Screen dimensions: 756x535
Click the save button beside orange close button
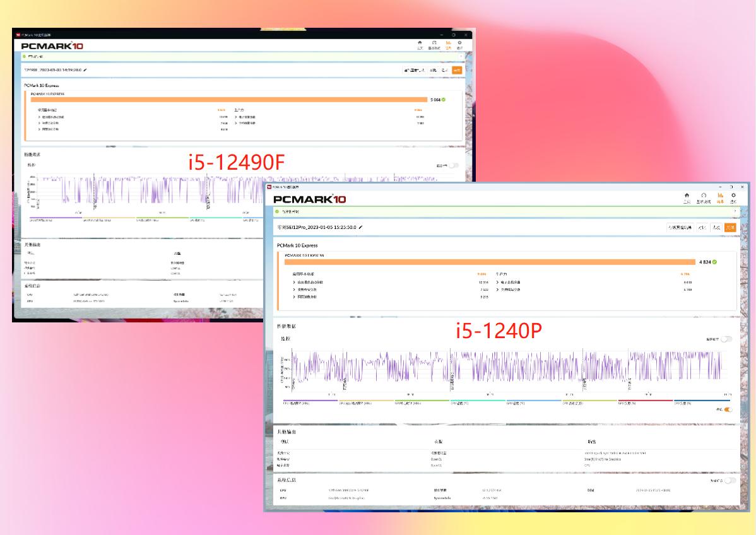tap(716, 227)
